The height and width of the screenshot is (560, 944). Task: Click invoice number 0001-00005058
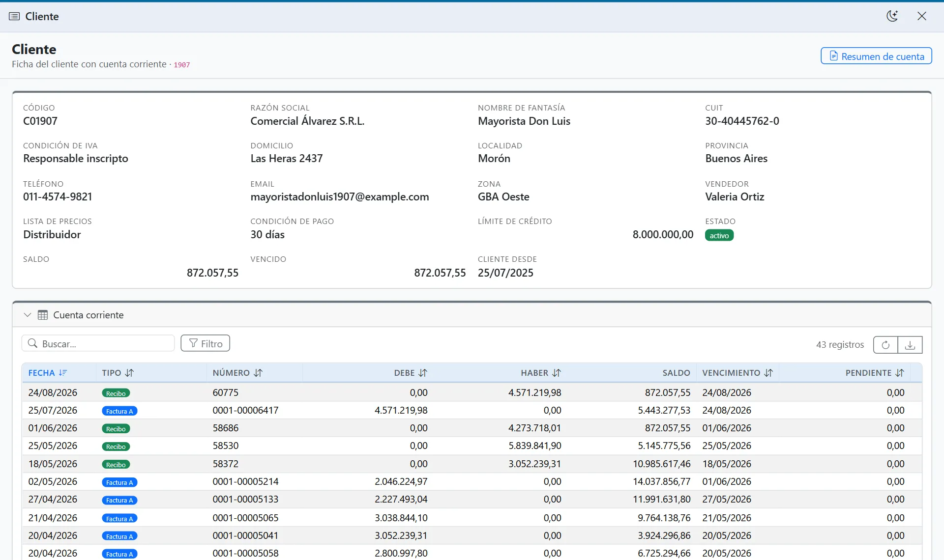245,553
